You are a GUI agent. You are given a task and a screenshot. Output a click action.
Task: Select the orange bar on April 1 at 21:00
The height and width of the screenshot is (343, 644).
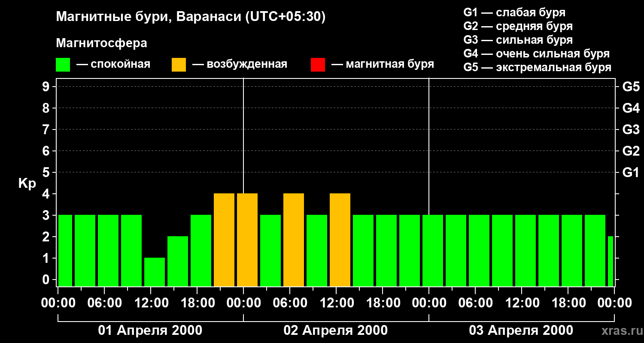(224, 240)
